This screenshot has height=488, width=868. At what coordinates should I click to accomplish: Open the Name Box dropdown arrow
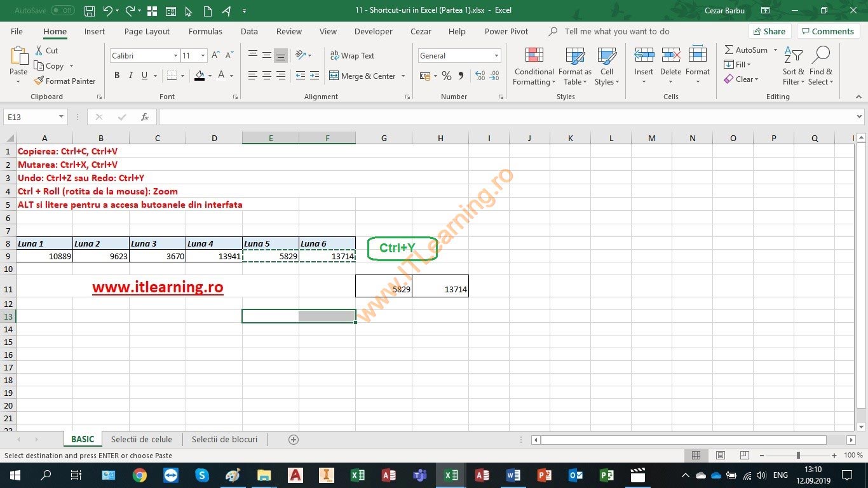(62, 117)
